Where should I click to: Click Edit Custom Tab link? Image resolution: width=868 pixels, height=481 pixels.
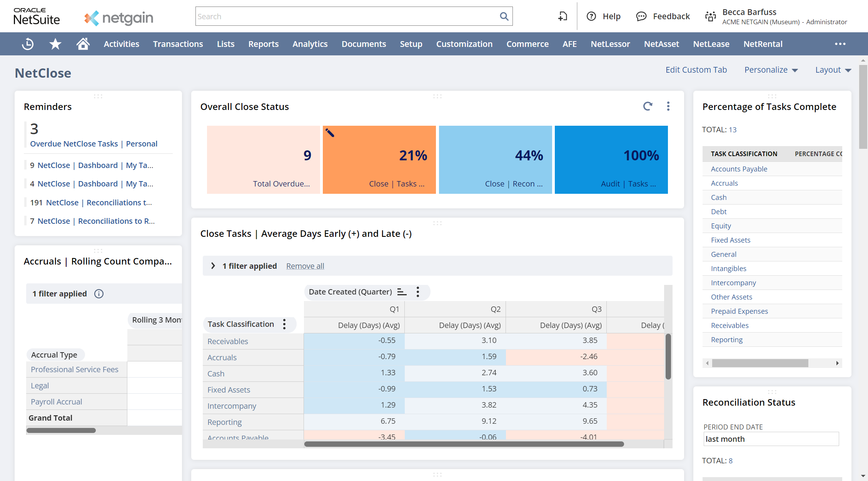pos(696,70)
